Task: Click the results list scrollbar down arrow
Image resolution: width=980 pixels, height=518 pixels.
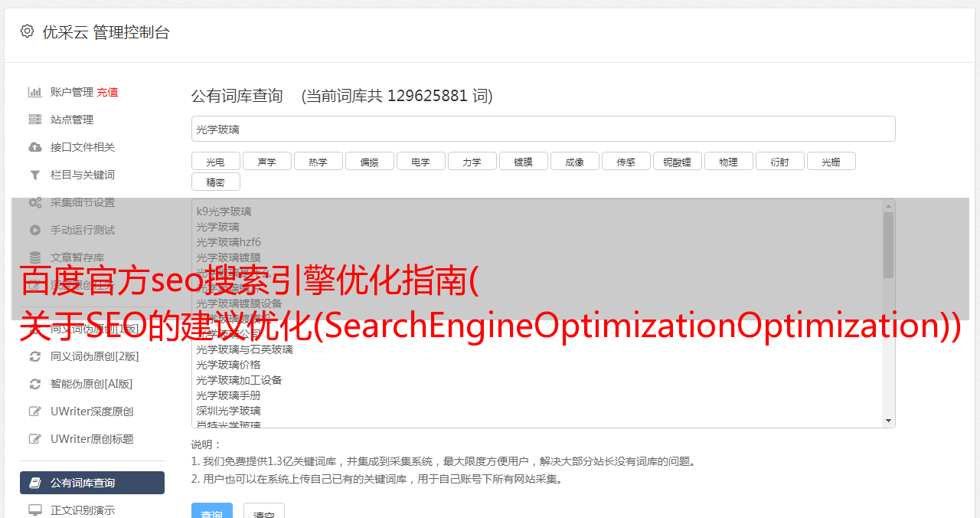Action: point(888,421)
